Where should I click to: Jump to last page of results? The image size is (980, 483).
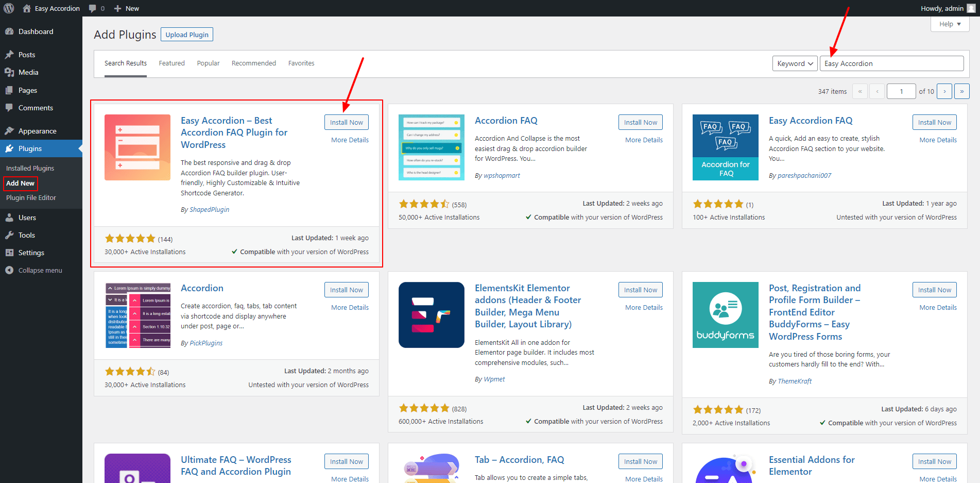(962, 91)
